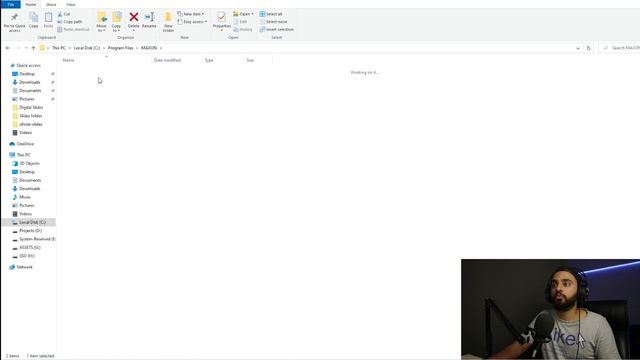Switch to the View ribbon tab
This screenshot has height=360, width=640.
point(71,4)
